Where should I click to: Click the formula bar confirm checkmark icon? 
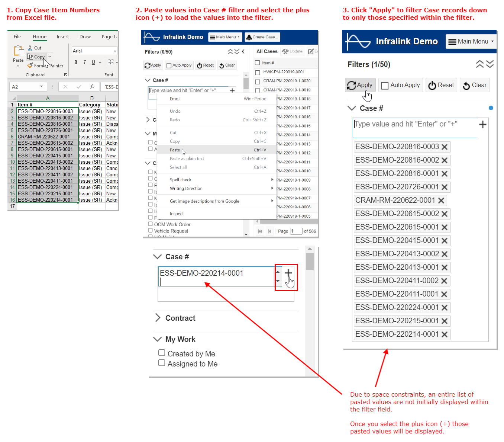[x=79, y=87]
